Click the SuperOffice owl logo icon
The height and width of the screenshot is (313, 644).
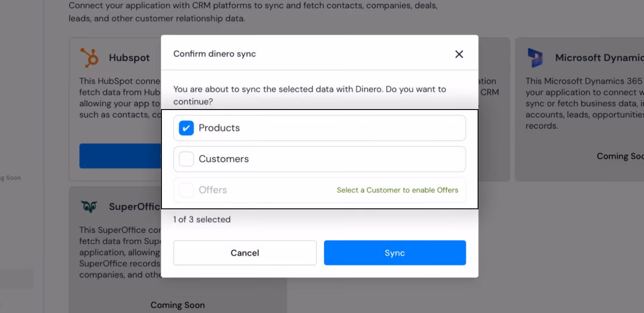[89, 207]
